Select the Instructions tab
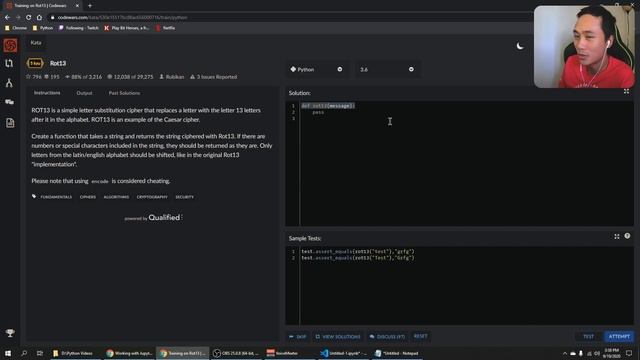This screenshot has width=640, height=360. 47,93
